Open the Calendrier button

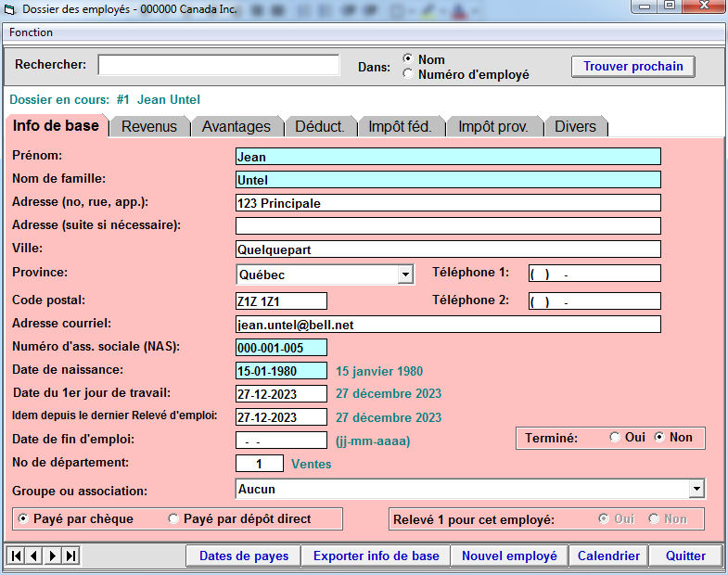coord(608,556)
